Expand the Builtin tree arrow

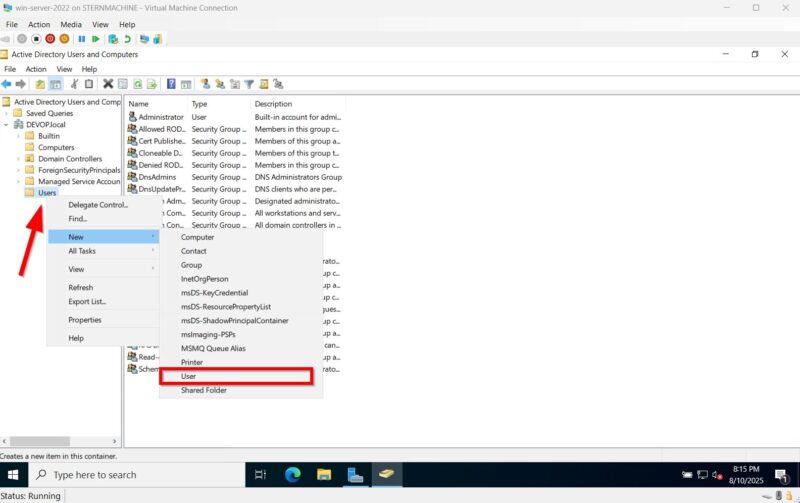click(18, 136)
